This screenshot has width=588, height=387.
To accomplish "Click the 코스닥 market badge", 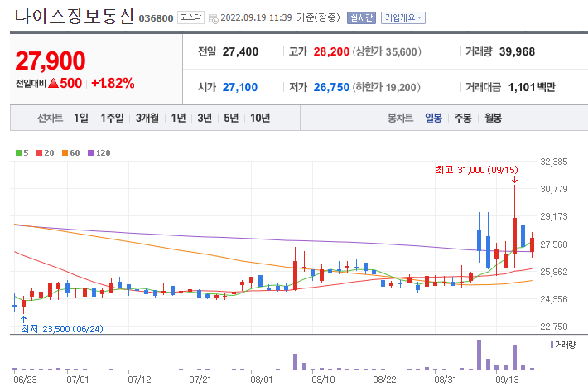I will click(x=190, y=17).
